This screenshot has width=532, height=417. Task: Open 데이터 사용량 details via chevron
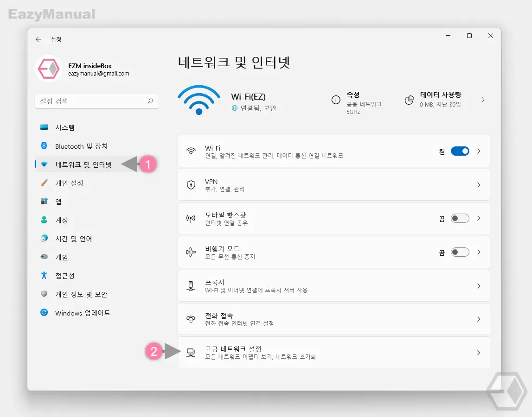click(482, 100)
